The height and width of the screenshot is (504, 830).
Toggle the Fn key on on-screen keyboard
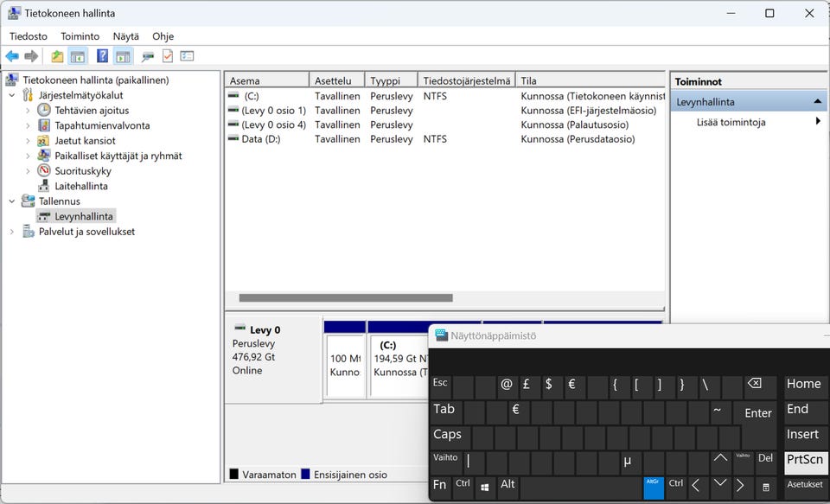coord(440,485)
